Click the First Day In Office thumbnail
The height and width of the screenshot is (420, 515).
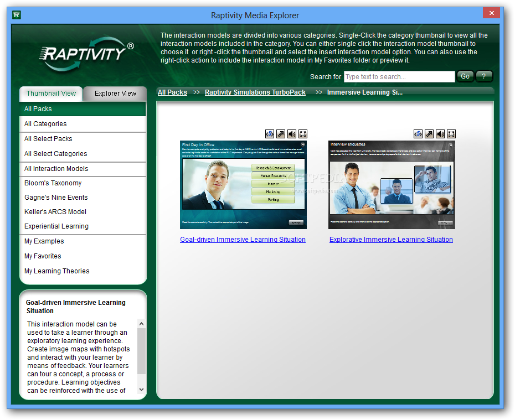[x=243, y=185]
